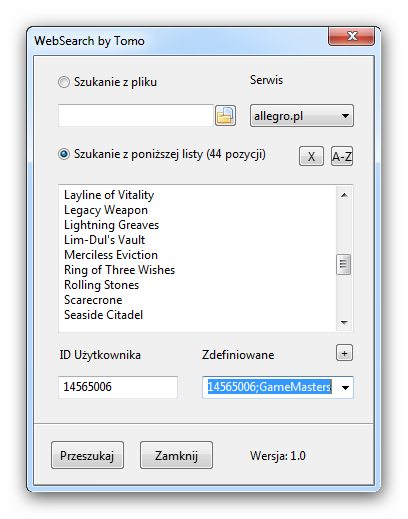Select Lightning Greaves list entry
The width and height of the screenshot is (408, 519).
pos(111,225)
